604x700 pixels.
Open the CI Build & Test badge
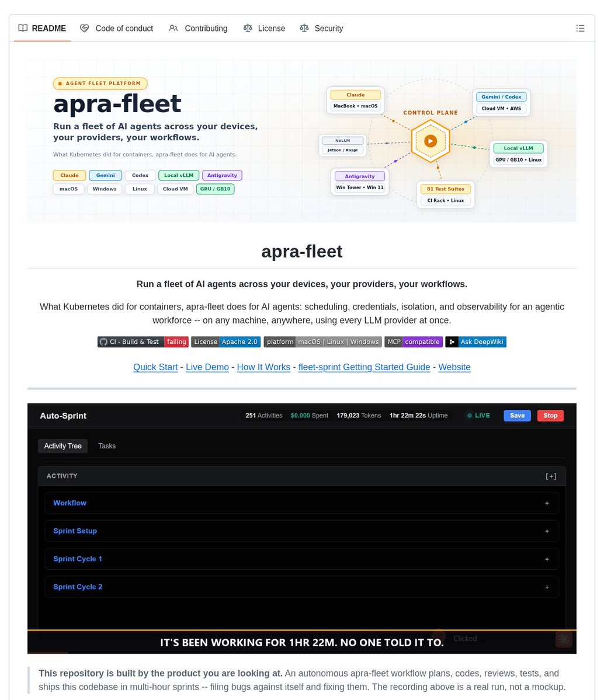click(143, 342)
